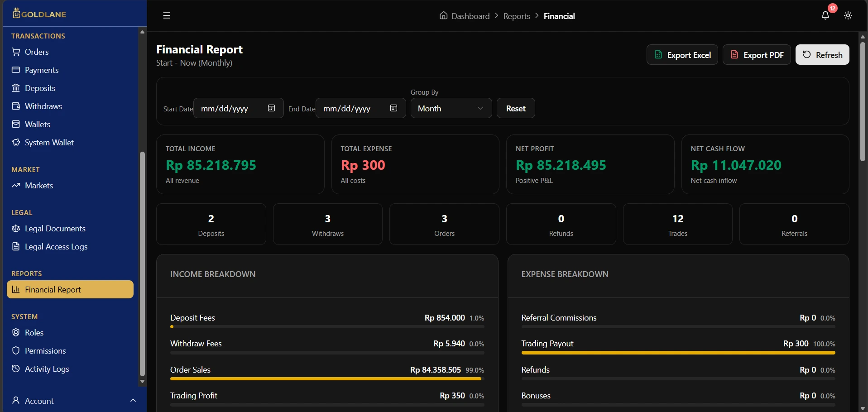Toggle the sidebar hamburger menu icon
868x412 pixels.
(x=167, y=16)
